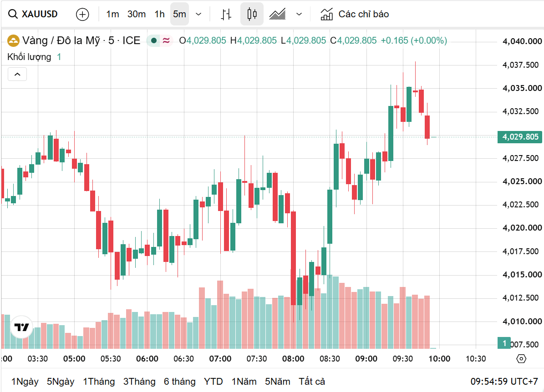Click the 09:54:59 UTC+7 timezone button

504,382
